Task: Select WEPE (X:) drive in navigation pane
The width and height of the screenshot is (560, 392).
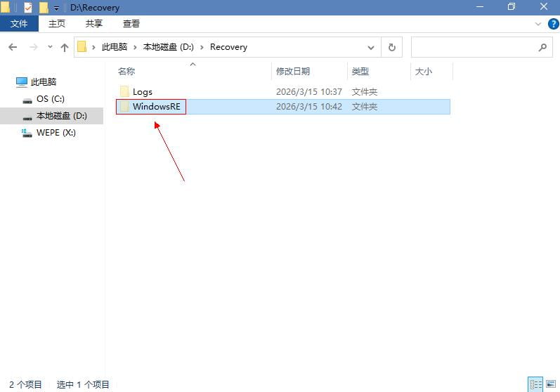Action: coord(56,133)
